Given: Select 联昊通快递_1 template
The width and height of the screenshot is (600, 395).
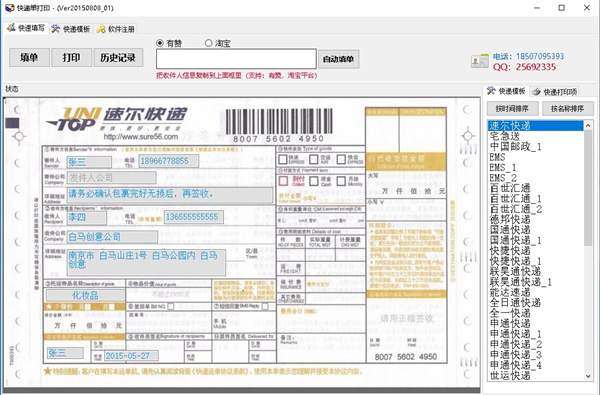Looking at the screenshot, I should click(536, 282).
